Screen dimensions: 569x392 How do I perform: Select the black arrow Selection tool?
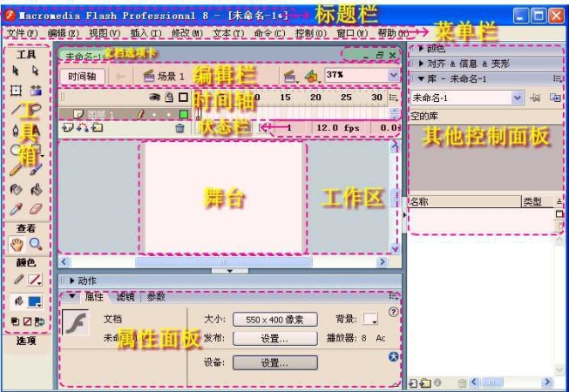[15, 71]
